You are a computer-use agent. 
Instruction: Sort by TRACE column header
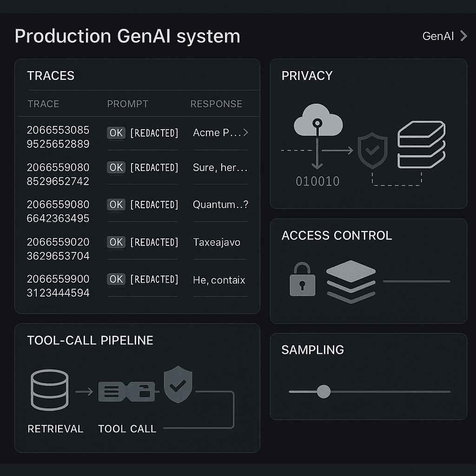pyautogui.click(x=43, y=104)
